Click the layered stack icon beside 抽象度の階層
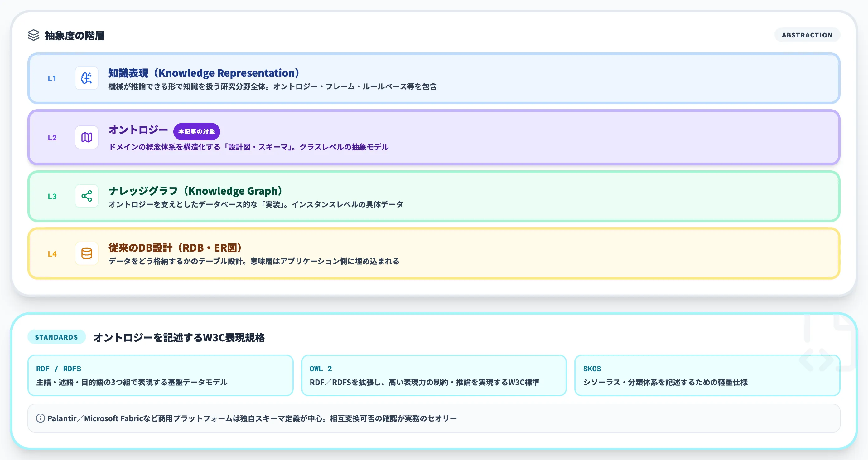The image size is (868, 460). click(x=34, y=35)
